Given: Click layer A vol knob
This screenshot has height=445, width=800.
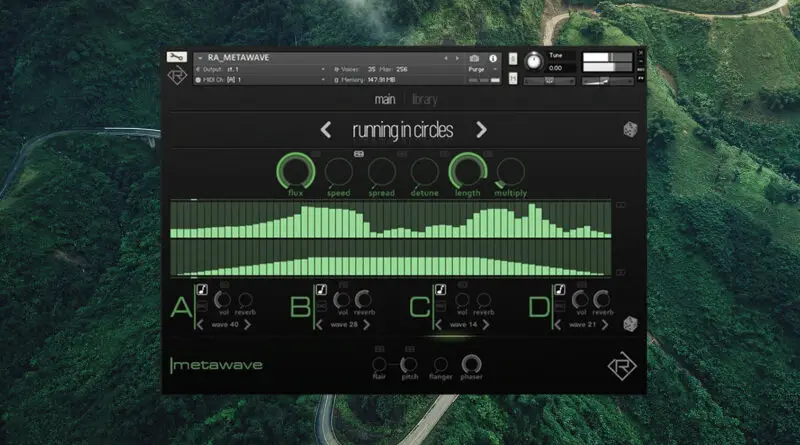Looking at the screenshot, I should click(x=223, y=300).
